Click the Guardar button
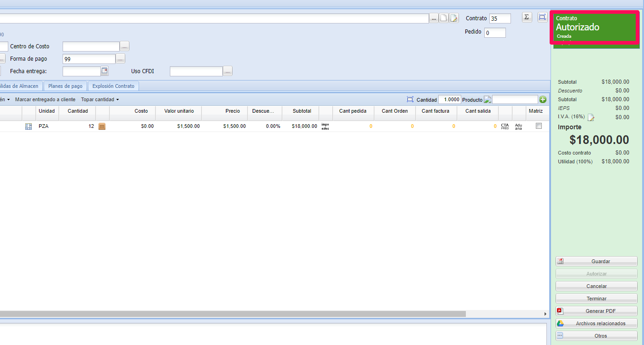 tap(597, 261)
